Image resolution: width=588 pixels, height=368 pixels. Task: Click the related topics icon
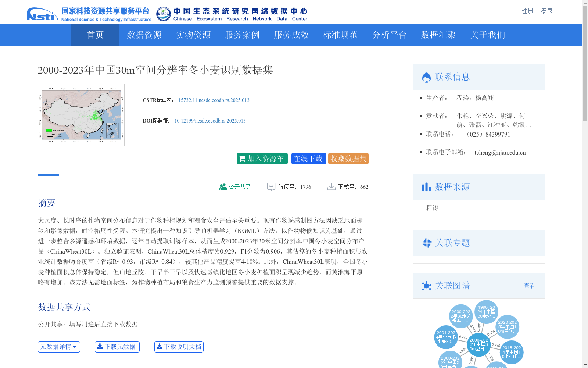427,243
